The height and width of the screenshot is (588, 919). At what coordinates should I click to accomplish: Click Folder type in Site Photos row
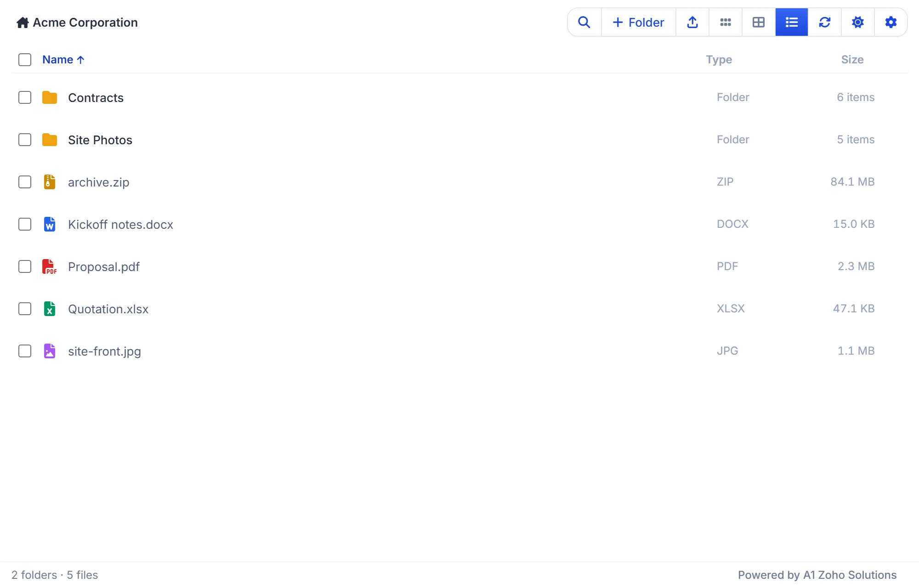[x=733, y=140]
